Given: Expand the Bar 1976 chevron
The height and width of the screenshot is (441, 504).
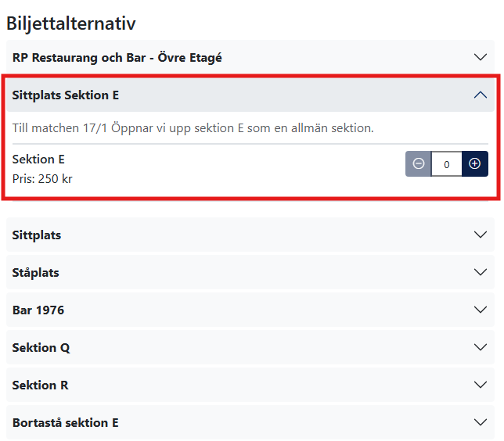Looking at the screenshot, I should pos(481,310).
